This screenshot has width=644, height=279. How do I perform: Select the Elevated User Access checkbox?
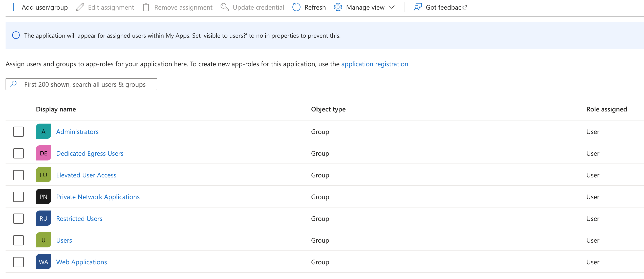coord(18,175)
